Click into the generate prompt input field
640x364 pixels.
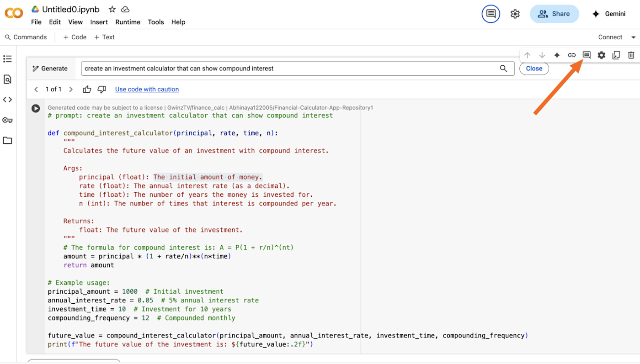[290, 69]
